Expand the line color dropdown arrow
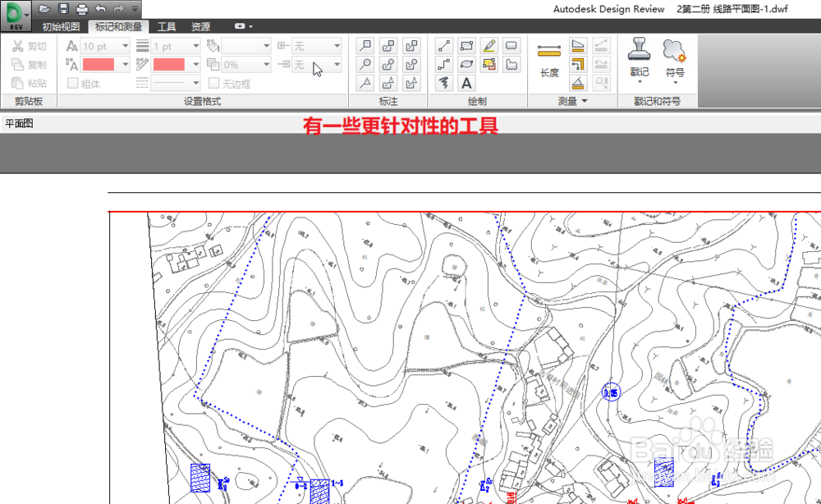Image resolution: width=821 pixels, height=504 pixels. 196,64
